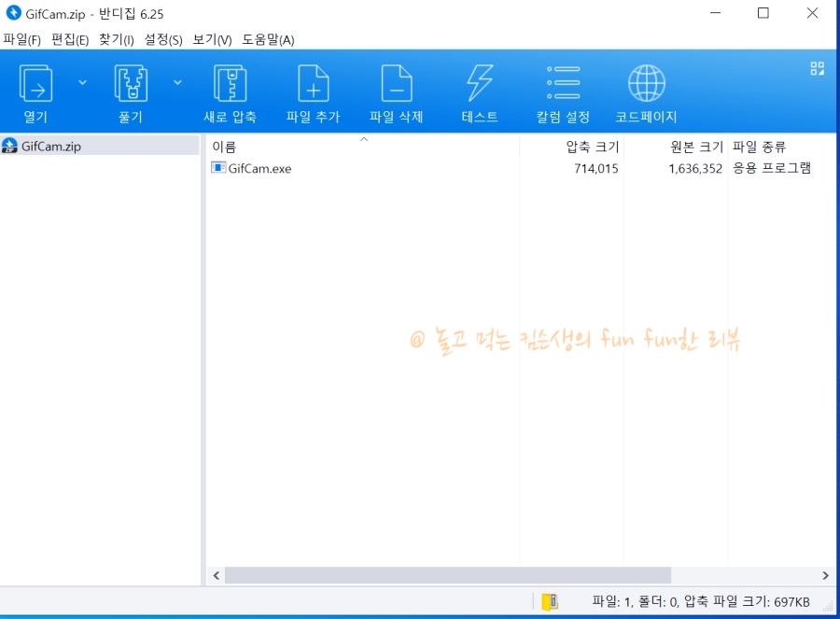
Task: Select the GifCam.exe file row
Action: 520,168
